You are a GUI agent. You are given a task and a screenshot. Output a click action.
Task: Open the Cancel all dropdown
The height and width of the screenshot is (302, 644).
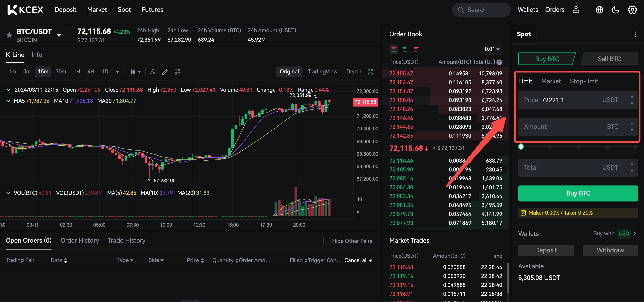pyautogui.click(x=358, y=260)
